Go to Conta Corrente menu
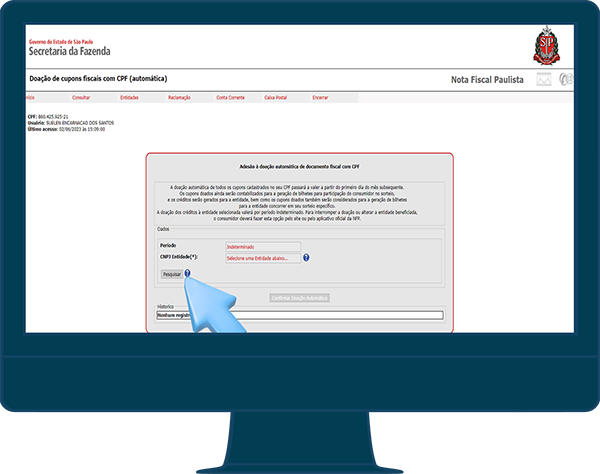 230,97
